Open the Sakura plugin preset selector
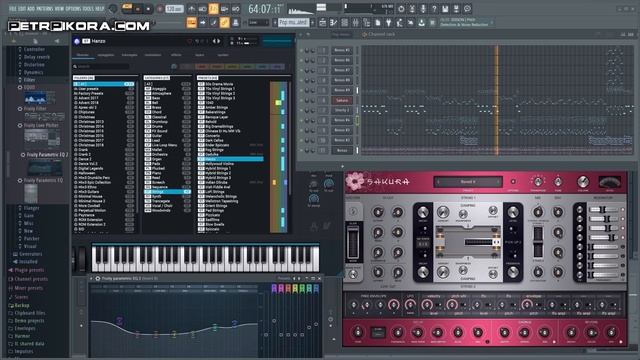Viewport: 640px width, 360px height. tap(468, 182)
